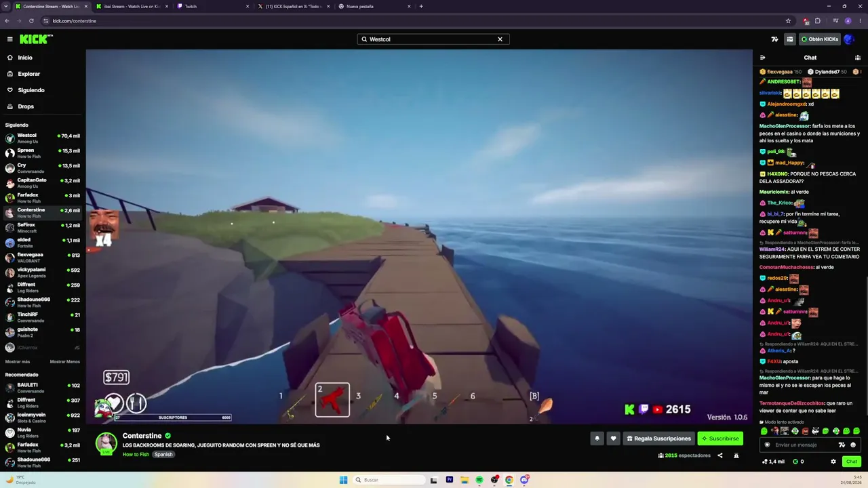Go to Inicio in the sidebar

[x=43, y=58]
